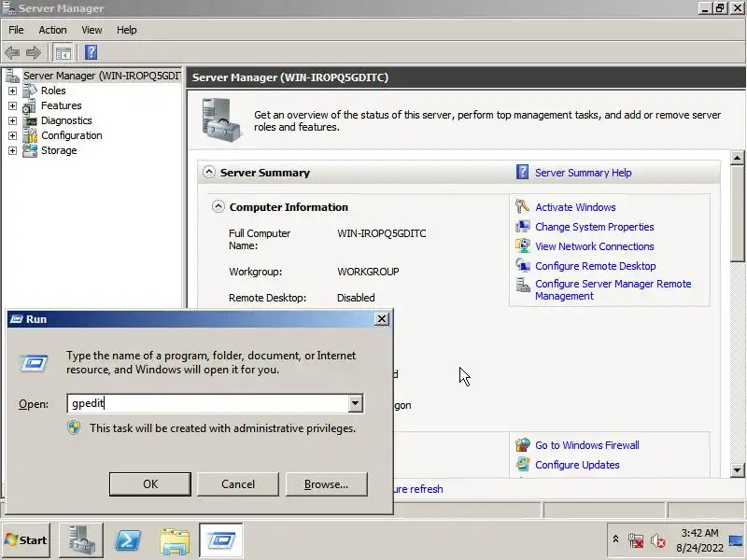Click Browse... in the Run dialog

point(326,483)
